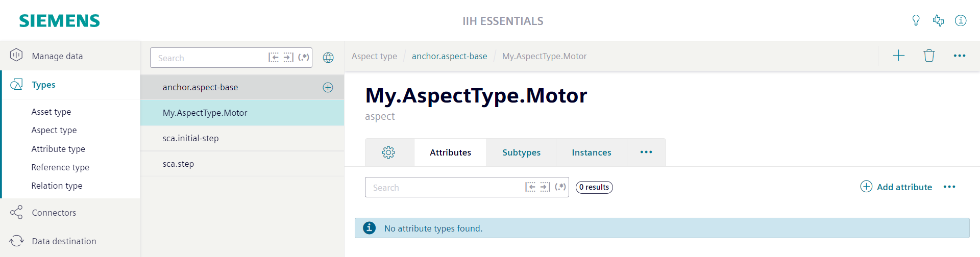The image size is (980, 257).
Task: Toggle match-start option in type list search
Action: click(x=274, y=58)
